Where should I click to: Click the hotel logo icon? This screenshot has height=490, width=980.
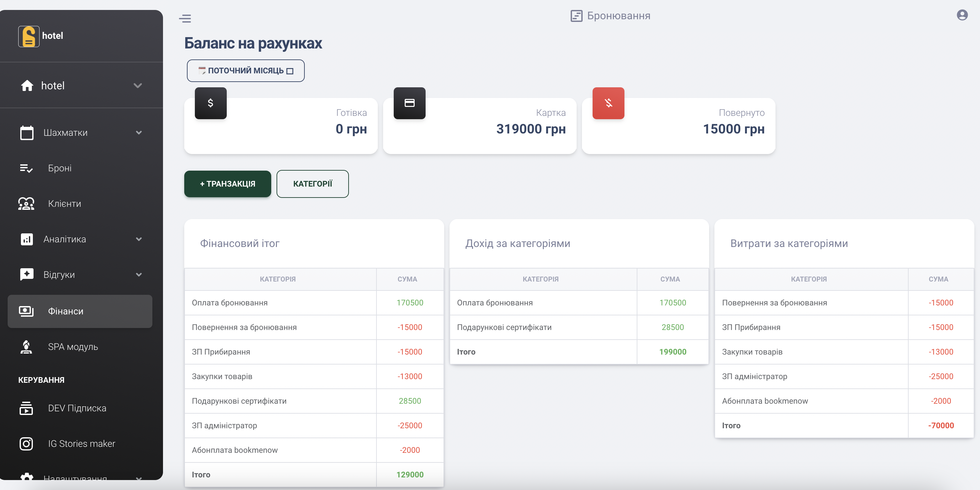coord(29,36)
